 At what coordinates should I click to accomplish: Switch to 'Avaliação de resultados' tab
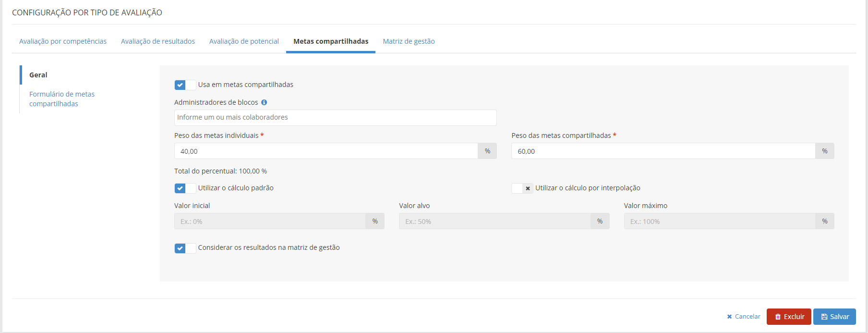(x=158, y=41)
